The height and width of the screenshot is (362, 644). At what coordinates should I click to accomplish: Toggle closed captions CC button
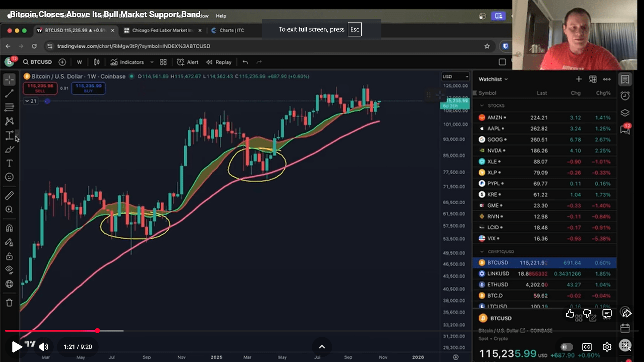click(x=587, y=347)
